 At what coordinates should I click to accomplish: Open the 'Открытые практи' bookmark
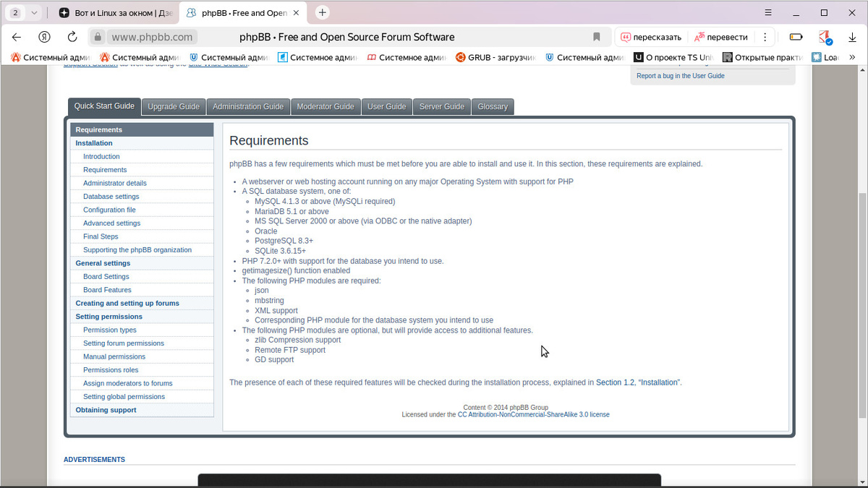tap(762, 57)
